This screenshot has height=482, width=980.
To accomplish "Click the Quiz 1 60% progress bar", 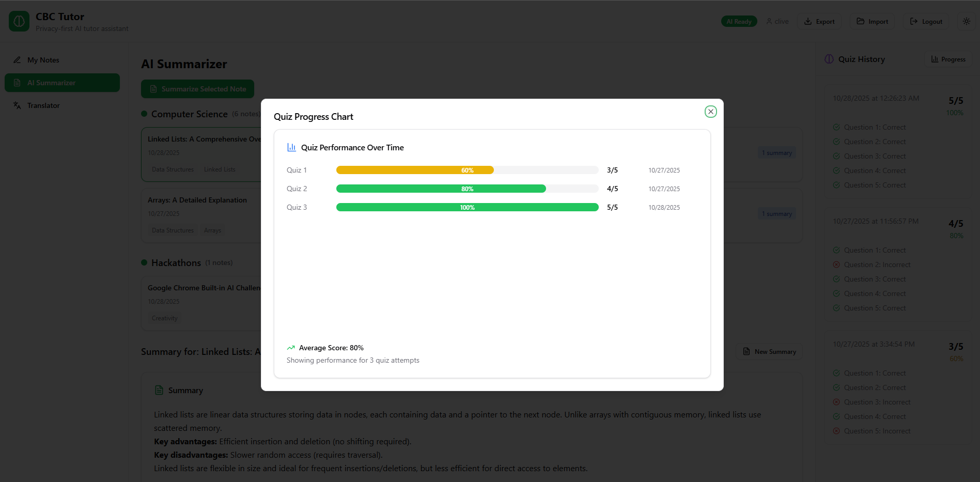I will point(415,170).
